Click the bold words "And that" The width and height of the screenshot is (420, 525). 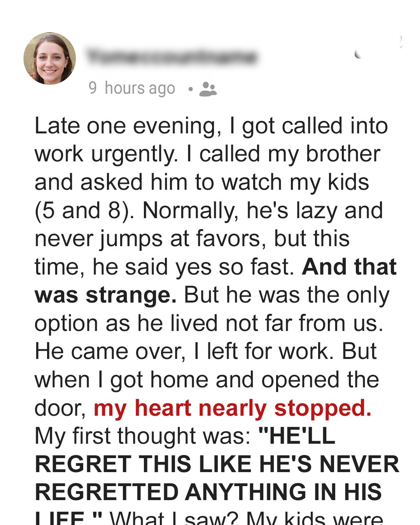point(349,267)
